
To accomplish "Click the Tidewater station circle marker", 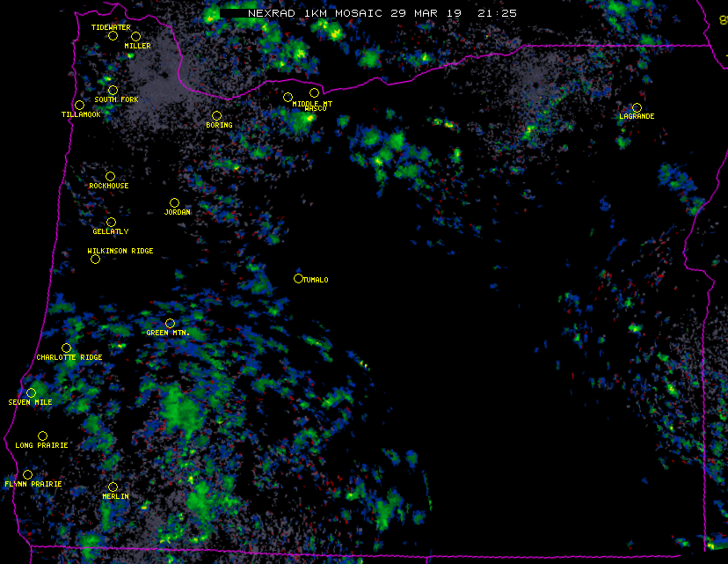I will point(113,36).
